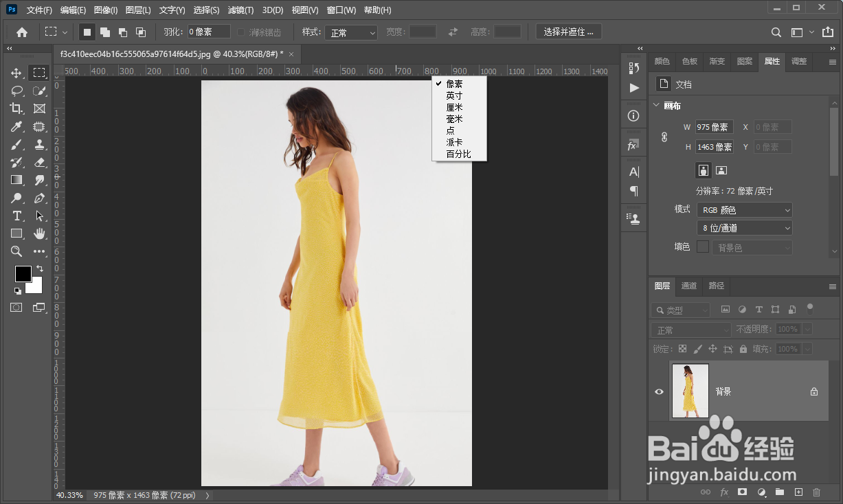843x504 pixels.
Task: Select the Lasso tool
Action: (16, 91)
